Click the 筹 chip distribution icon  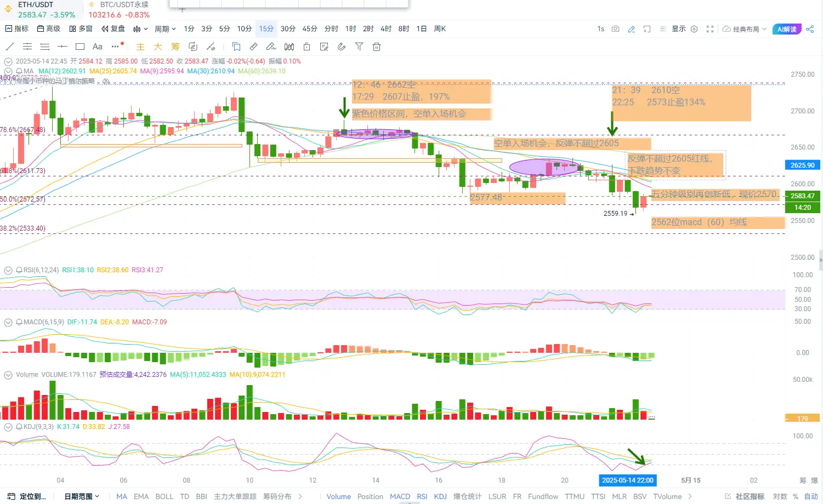point(175,47)
